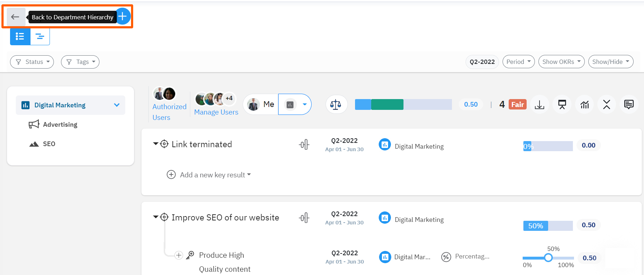
Task: Expand the Show/Hide dropdown
Action: (610, 62)
